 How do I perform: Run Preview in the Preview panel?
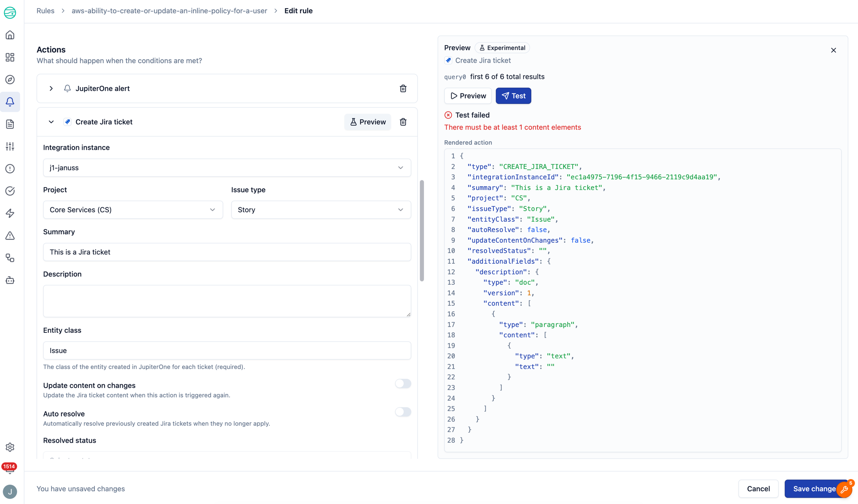pyautogui.click(x=468, y=96)
